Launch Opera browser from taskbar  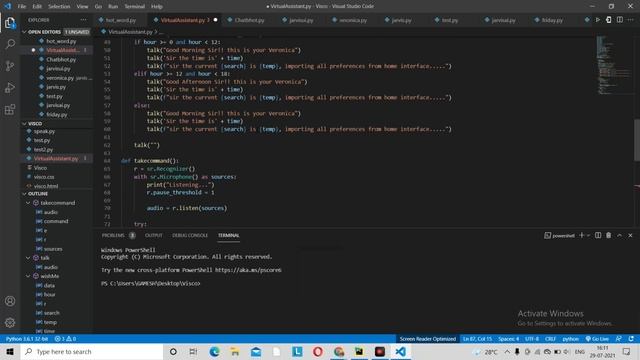[x=318, y=351]
